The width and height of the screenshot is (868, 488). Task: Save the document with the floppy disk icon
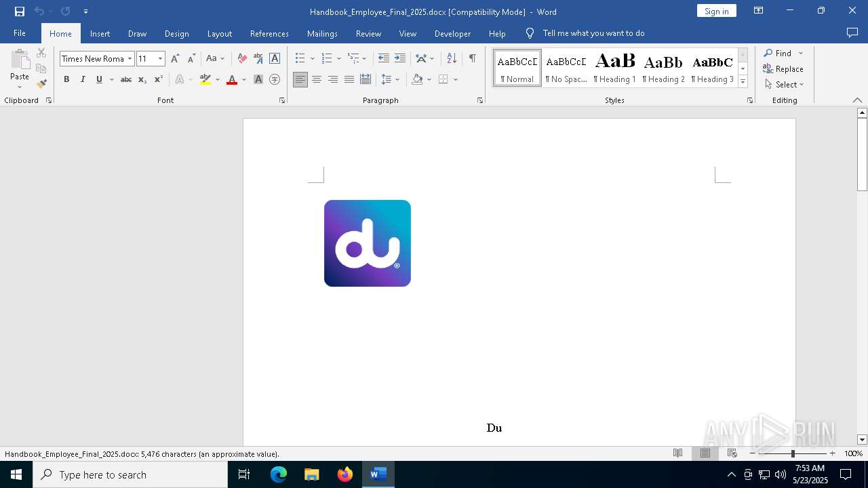[20, 11]
